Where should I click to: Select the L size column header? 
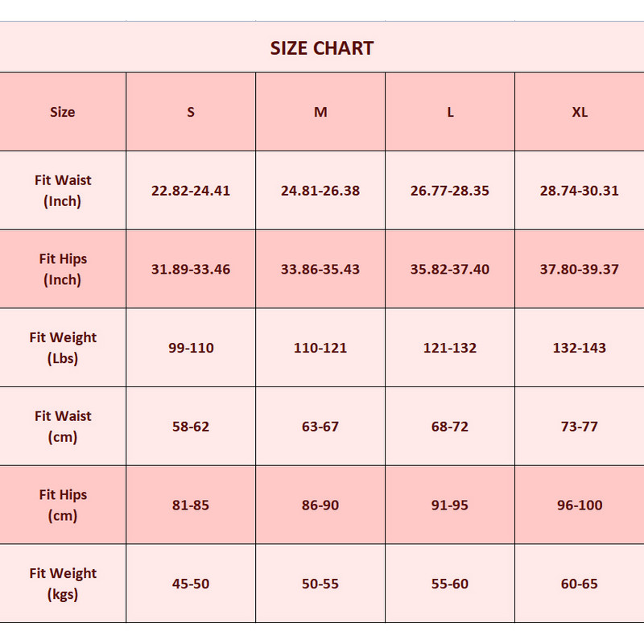450,112
